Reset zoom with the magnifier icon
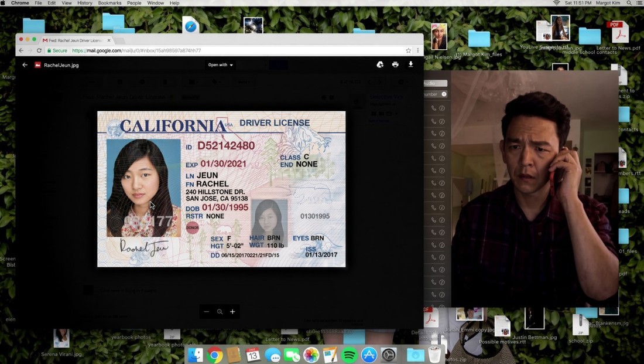644x364 pixels. pyautogui.click(x=220, y=312)
